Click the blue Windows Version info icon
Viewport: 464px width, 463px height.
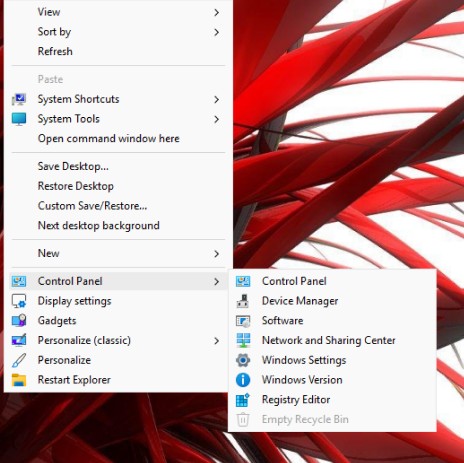(x=243, y=380)
